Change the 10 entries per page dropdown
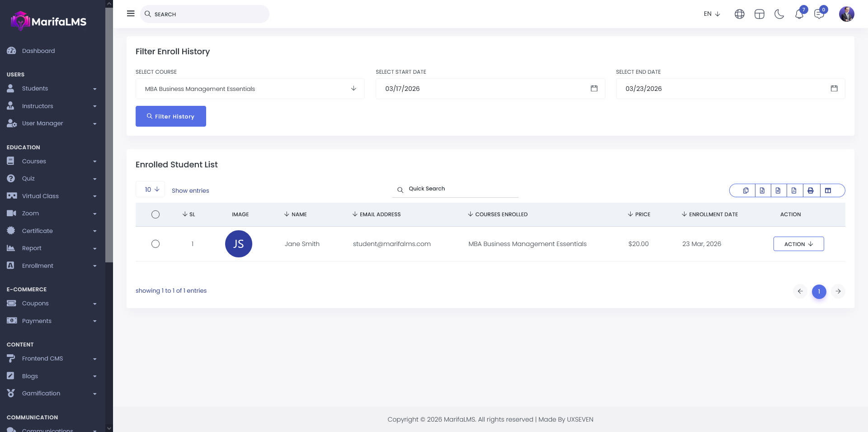Viewport: 868px width, 432px height. (x=151, y=190)
